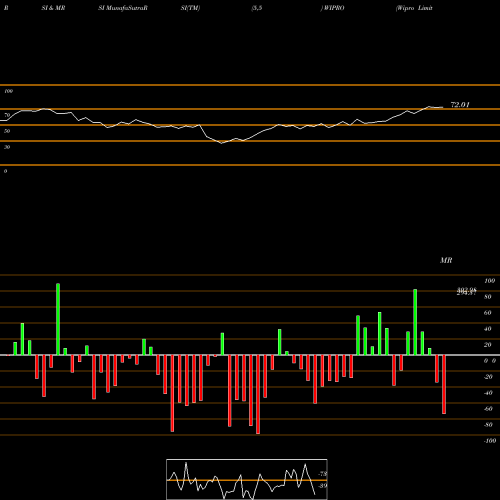500x500 pixels.
Task: Click the -78 value in mini chart
Action: pyautogui.click(x=323, y=474)
